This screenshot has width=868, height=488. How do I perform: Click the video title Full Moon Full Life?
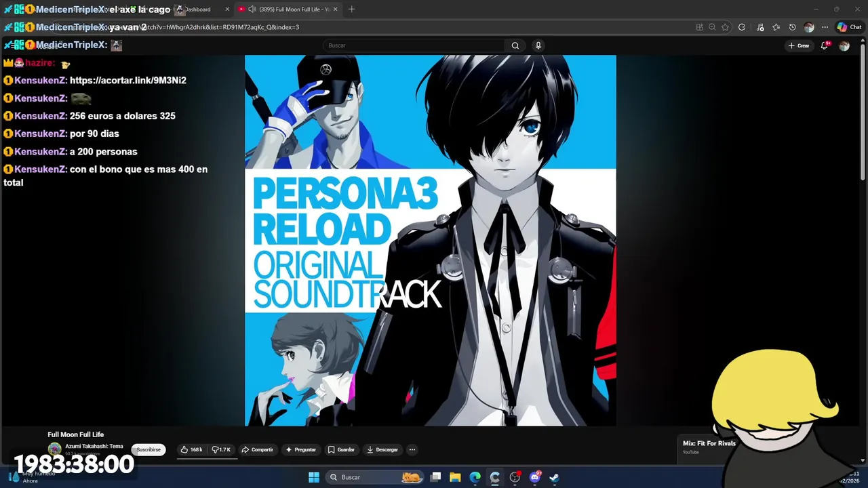pos(75,434)
